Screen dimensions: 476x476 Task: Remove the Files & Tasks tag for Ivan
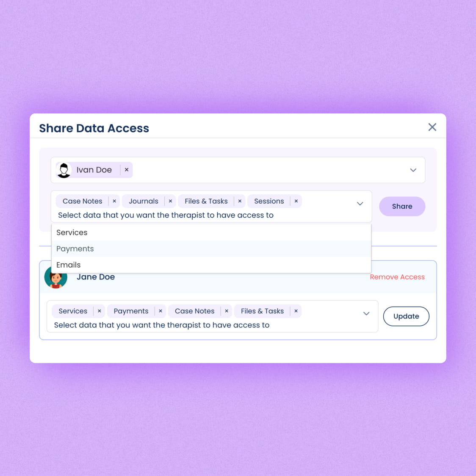pyautogui.click(x=240, y=201)
